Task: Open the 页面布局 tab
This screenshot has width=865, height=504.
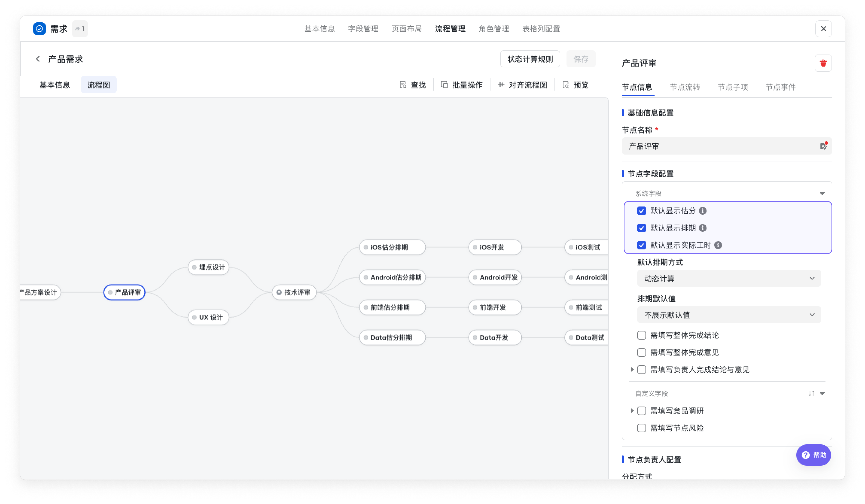Action: (x=407, y=29)
